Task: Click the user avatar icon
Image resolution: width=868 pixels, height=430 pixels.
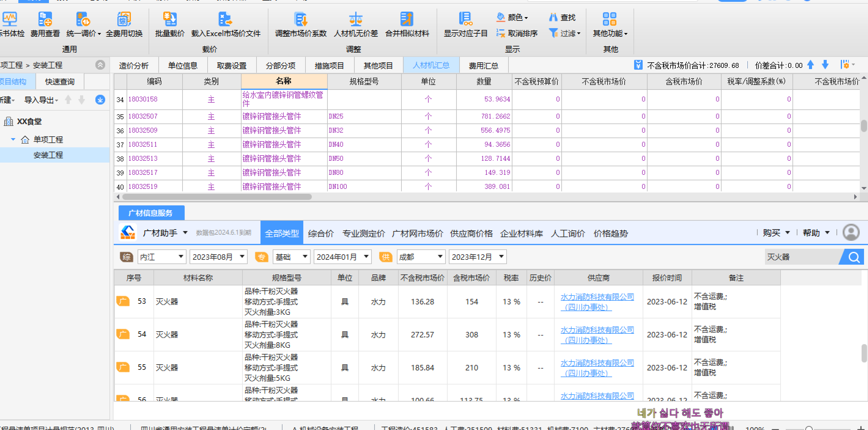Action: [x=851, y=232]
